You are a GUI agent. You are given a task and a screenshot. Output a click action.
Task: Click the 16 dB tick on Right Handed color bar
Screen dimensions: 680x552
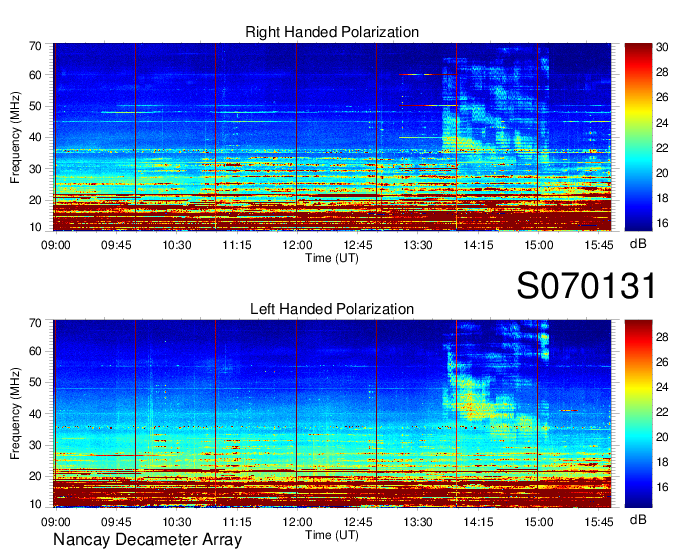[x=662, y=223]
